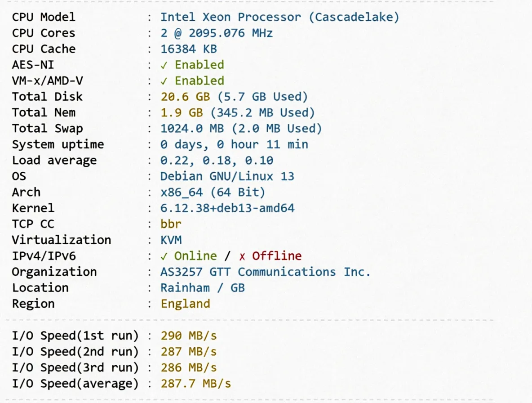Click the 'I/O Speed(2nd run)' label
532x403 pixels.
pyautogui.click(x=75, y=351)
